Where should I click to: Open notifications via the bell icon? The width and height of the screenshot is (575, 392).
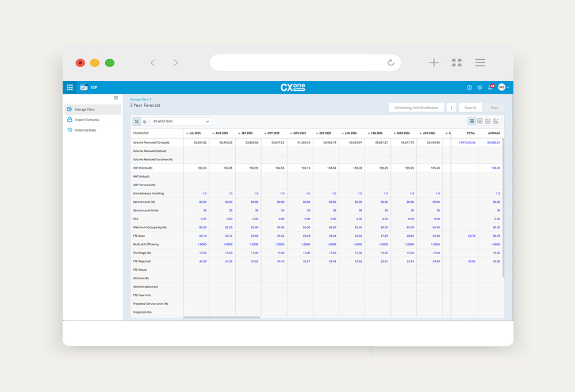pyautogui.click(x=490, y=87)
